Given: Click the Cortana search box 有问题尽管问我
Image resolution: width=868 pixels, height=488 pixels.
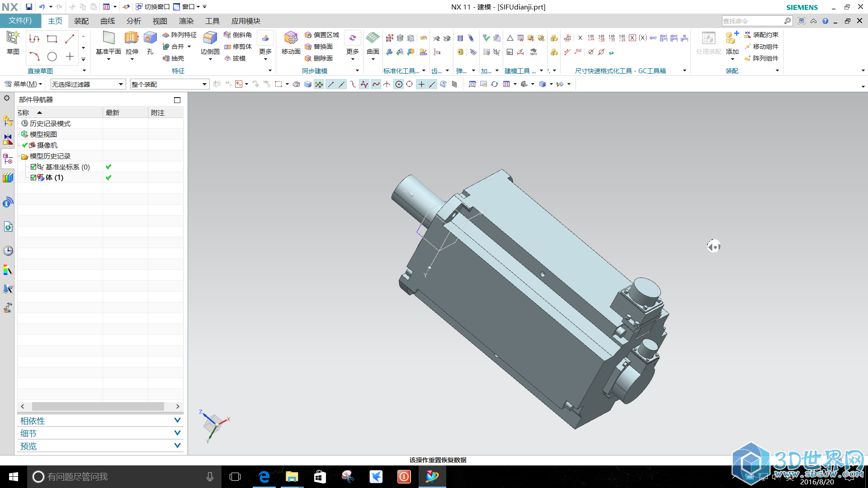Looking at the screenshot, I should coord(124,477).
